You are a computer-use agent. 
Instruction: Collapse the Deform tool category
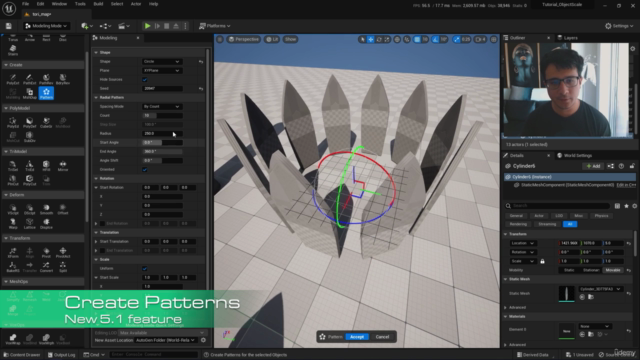[6, 195]
